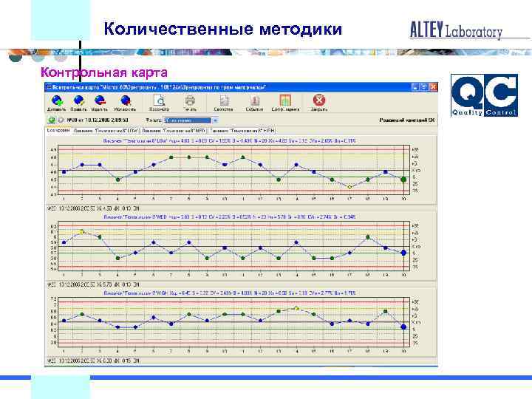The width and height of the screenshot is (532, 399).
Task: Open the Значения LOW level tab
Action: tap(106, 131)
